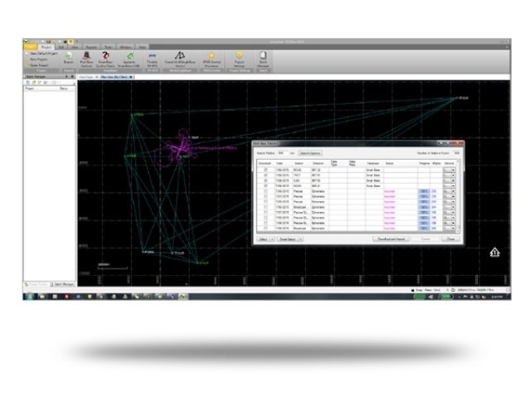532x399 pixels.
Task: Open the yellow File menu button
Action: tap(31, 47)
